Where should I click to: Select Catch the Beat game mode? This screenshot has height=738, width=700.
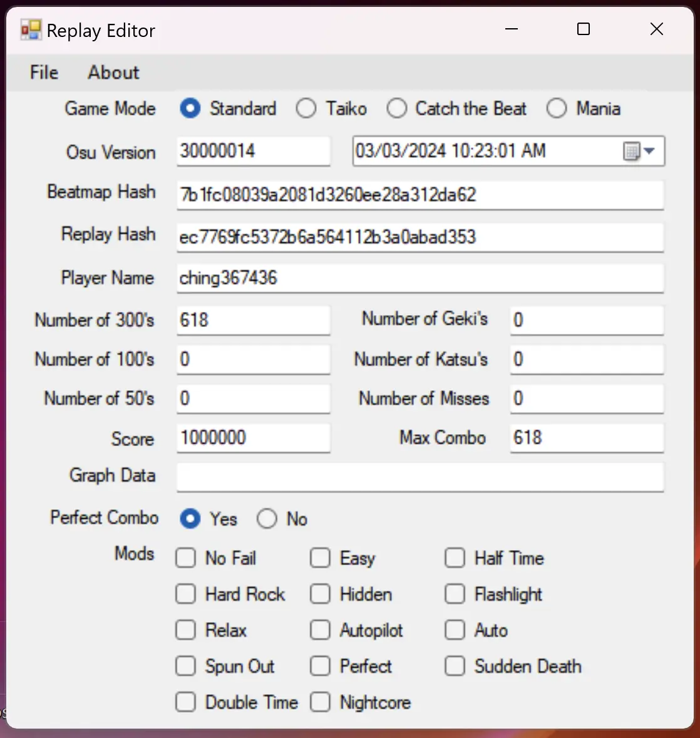pos(396,108)
